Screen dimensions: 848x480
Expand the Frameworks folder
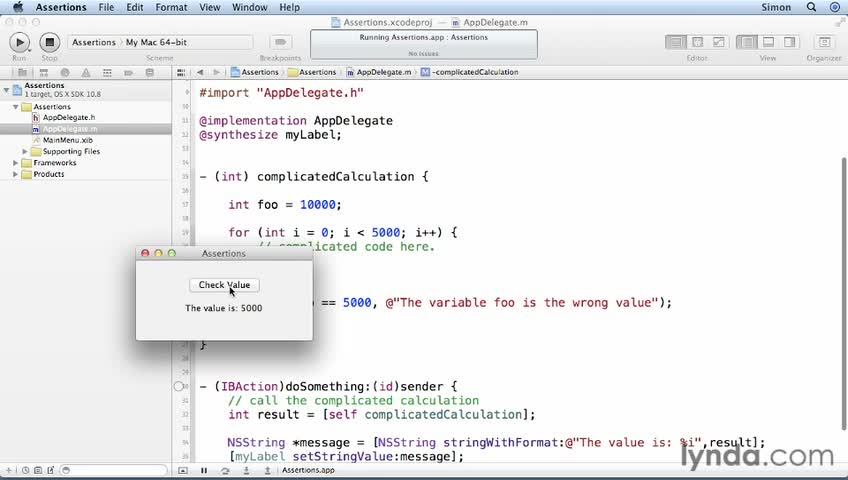pyautogui.click(x=16, y=163)
